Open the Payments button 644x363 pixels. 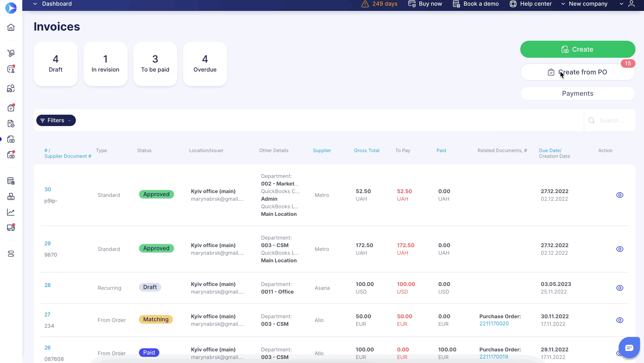pos(578,93)
